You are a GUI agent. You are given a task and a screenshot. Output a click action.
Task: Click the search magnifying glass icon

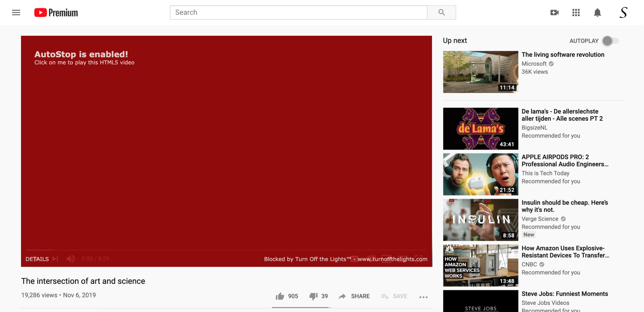[x=441, y=12]
